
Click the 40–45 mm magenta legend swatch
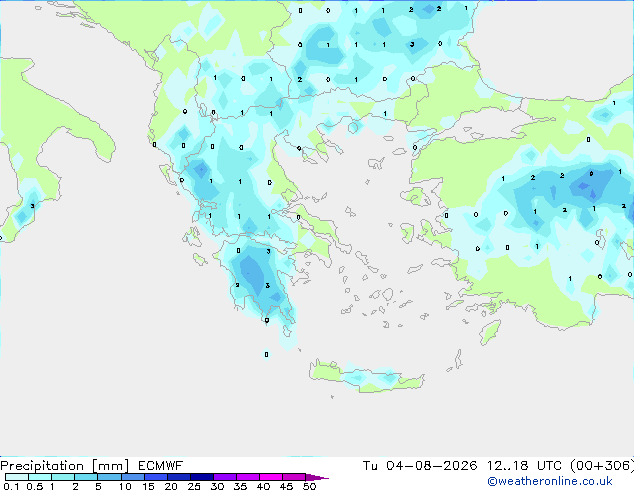[x=271, y=477]
